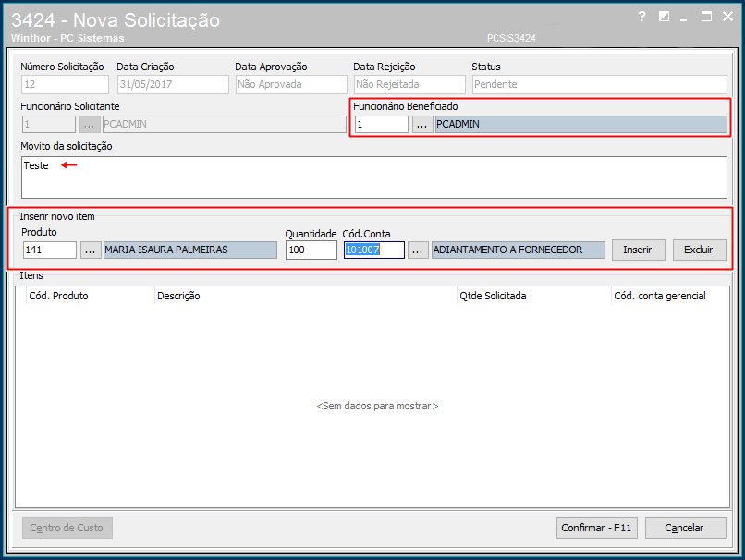Screen dimensions: 745x560
Task: Confirm the request with Confirmar - F11
Action: (597, 528)
